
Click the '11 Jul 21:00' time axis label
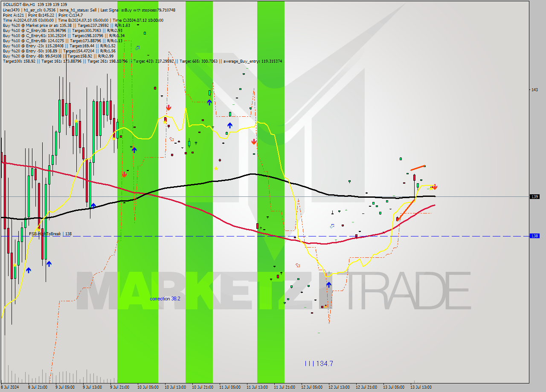(x=284, y=387)
